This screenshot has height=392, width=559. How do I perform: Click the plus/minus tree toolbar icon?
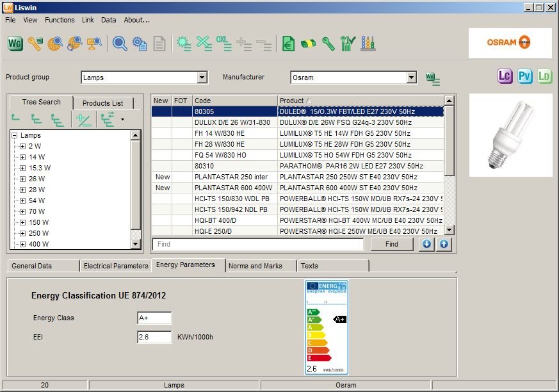84,120
